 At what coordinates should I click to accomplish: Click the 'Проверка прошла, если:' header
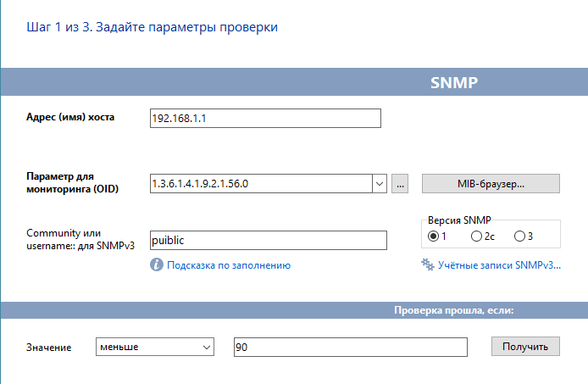click(x=454, y=310)
